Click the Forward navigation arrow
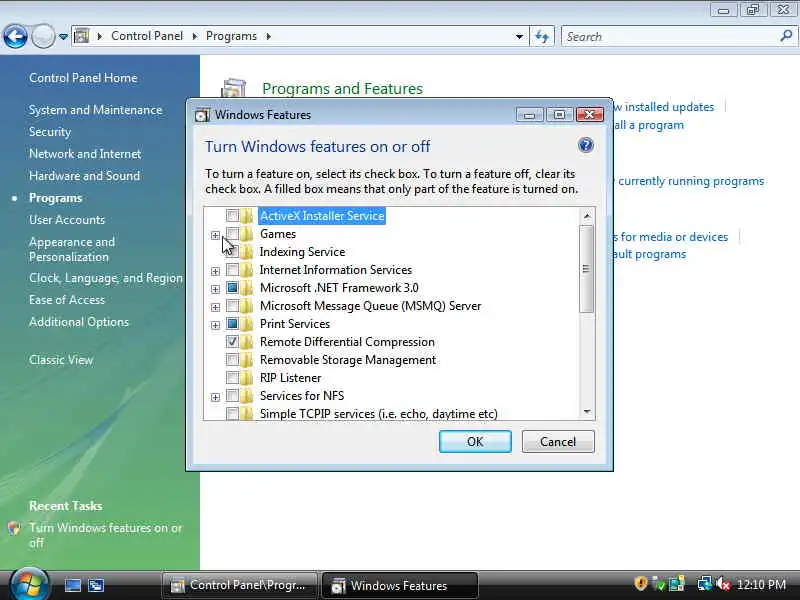Image resolution: width=800 pixels, height=600 pixels. [x=43, y=37]
